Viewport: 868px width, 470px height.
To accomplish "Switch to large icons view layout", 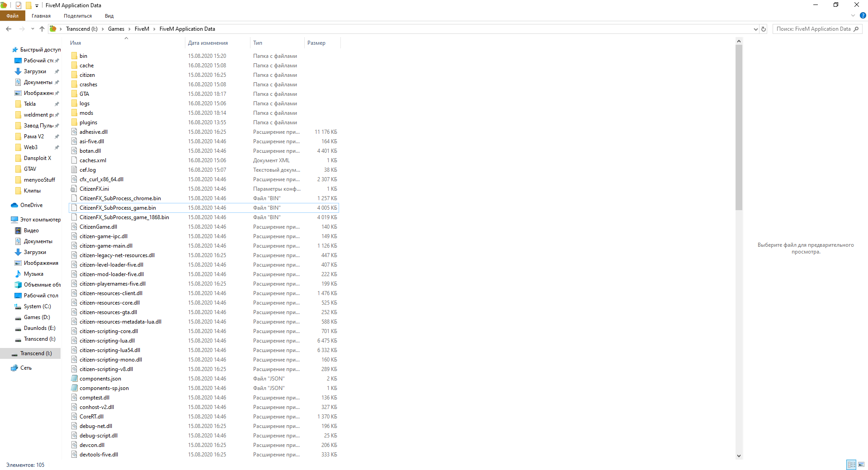I will click(x=861, y=465).
